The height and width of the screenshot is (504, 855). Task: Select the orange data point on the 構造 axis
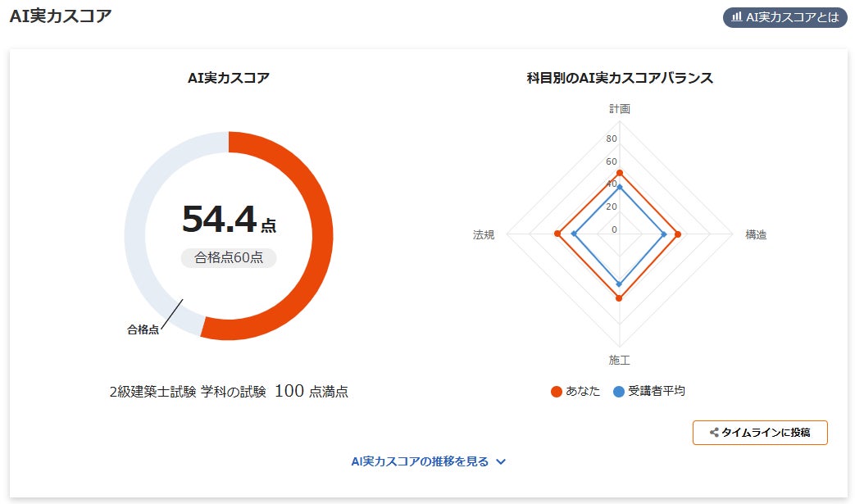(x=678, y=235)
